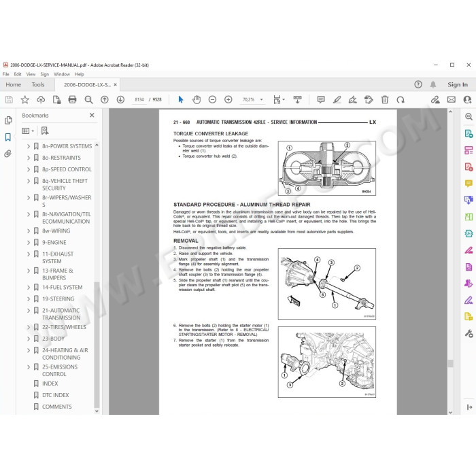Open the Comment tool in right pane
Viewport: 476px width, 476px height.
pyautogui.click(x=469, y=184)
